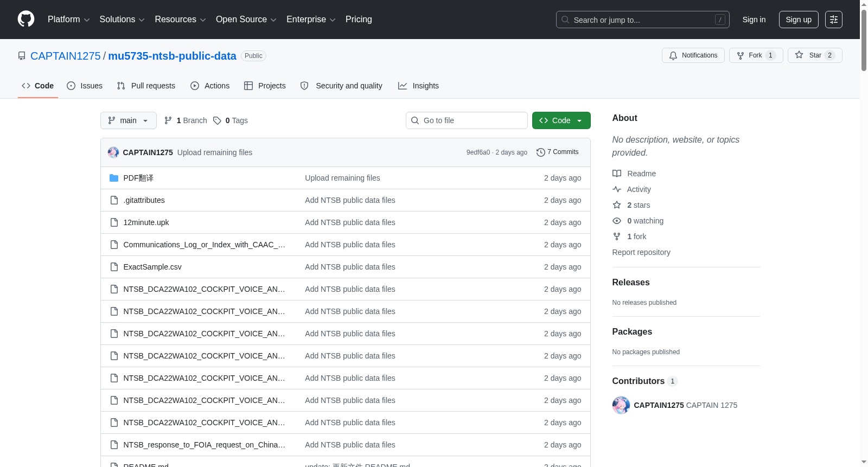The image size is (868, 467).
Task: Select the ExactSample.csv file icon
Action: coord(114,267)
